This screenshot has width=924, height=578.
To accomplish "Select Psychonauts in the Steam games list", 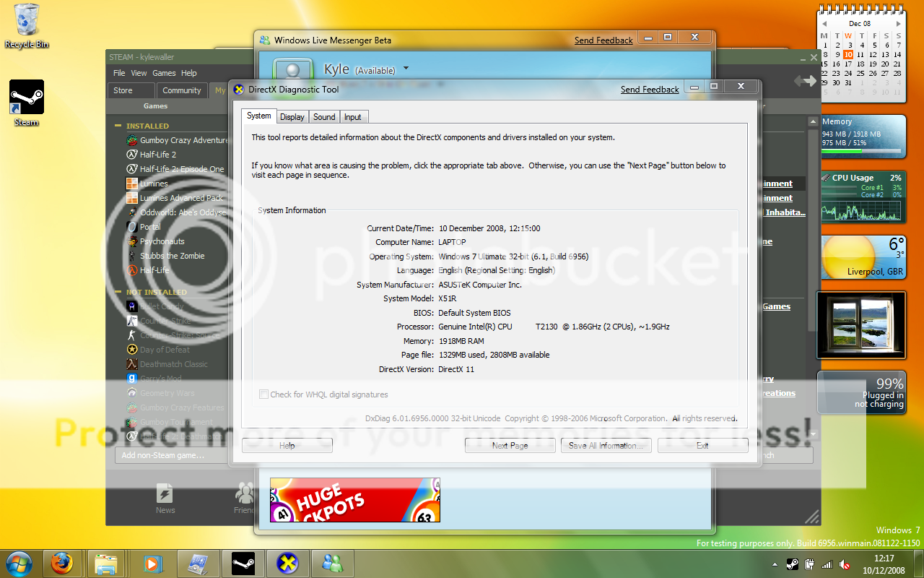I will (162, 241).
